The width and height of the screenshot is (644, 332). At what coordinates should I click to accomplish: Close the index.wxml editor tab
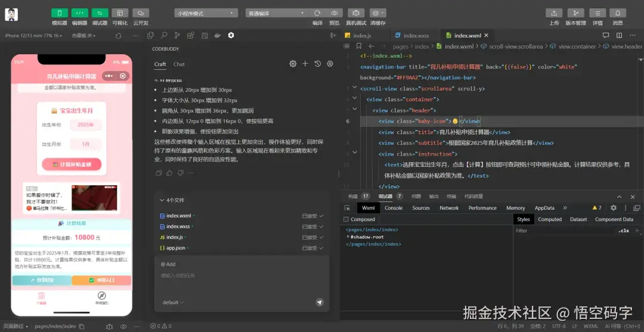(x=487, y=36)
